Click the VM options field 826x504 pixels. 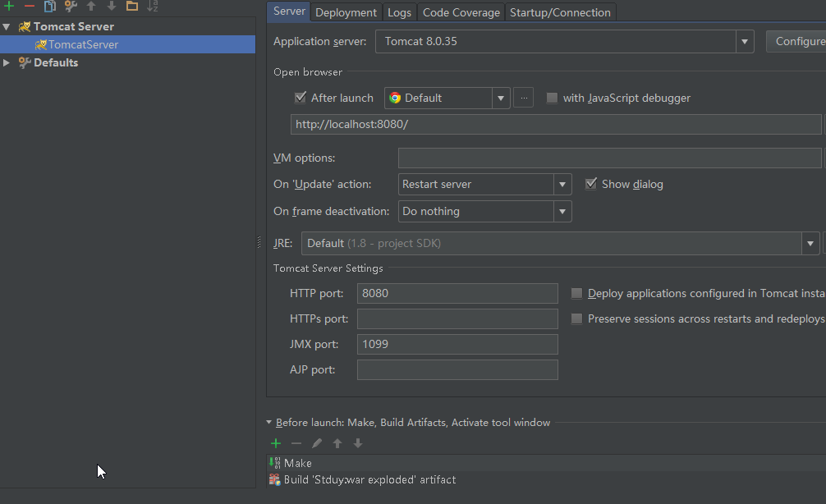coord(609,158)
